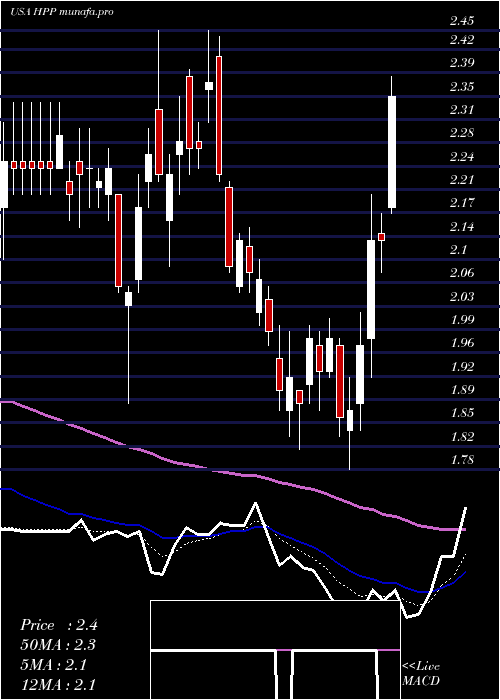This screenshot has height=700, width=500.
Task: Click the '<<Live MACD' label
Action: click(421, 674)
